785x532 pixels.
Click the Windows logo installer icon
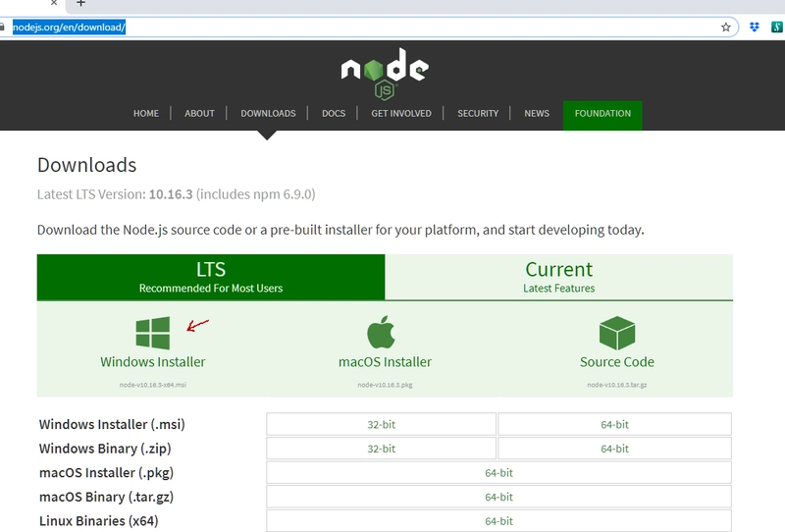click(153, 333)
